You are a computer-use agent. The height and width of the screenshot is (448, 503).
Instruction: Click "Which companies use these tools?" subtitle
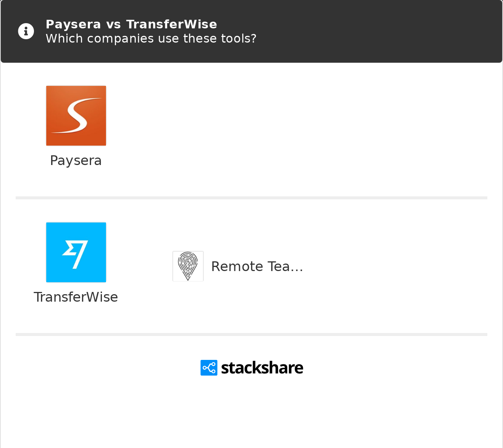point(151,38)
